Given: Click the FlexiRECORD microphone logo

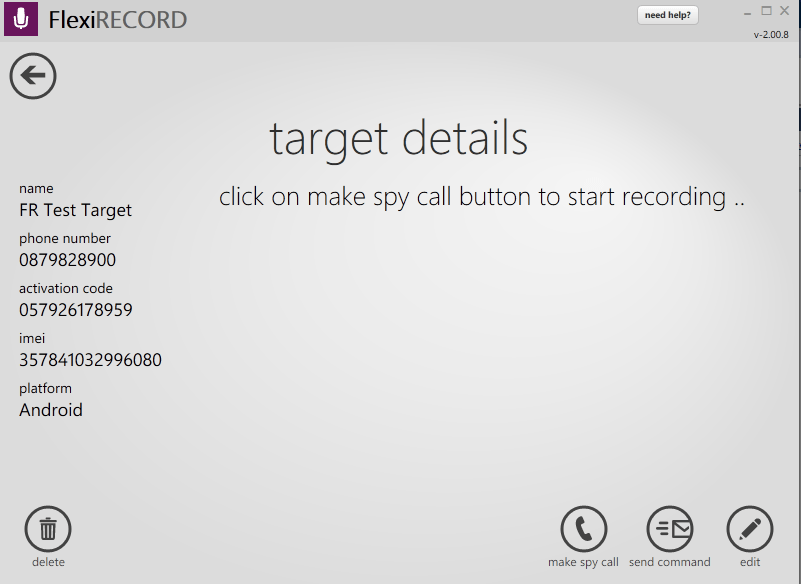Looking at the screenshot, I should [21, 19].
